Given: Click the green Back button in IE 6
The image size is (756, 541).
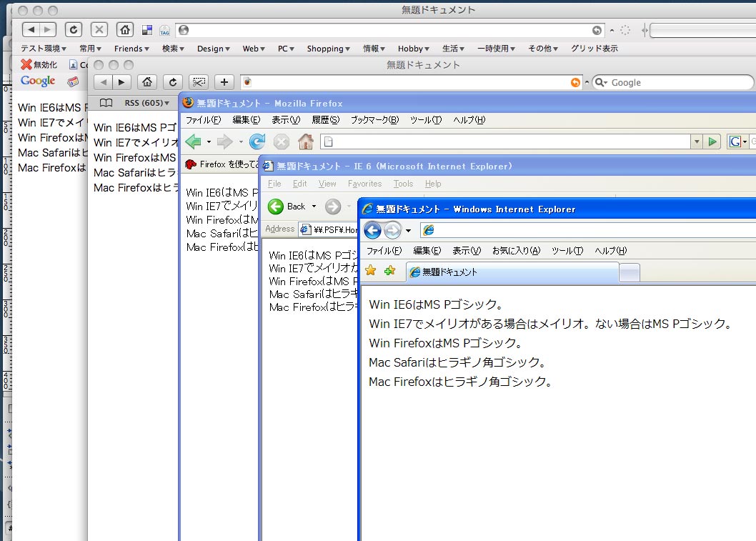Looking at the screenshot, I should coord(287,207).
